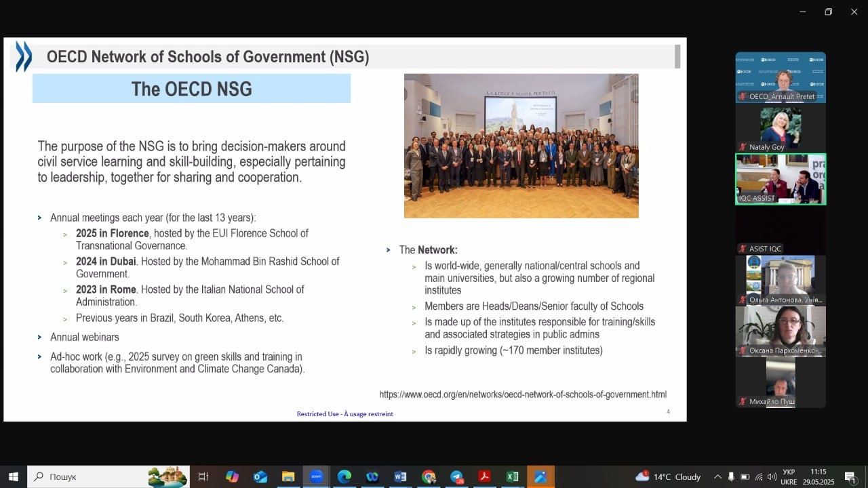The height and width of the screenshot is (488, 868).
Task: Open Outlook from the taskbar
Action: pos(260,476)
